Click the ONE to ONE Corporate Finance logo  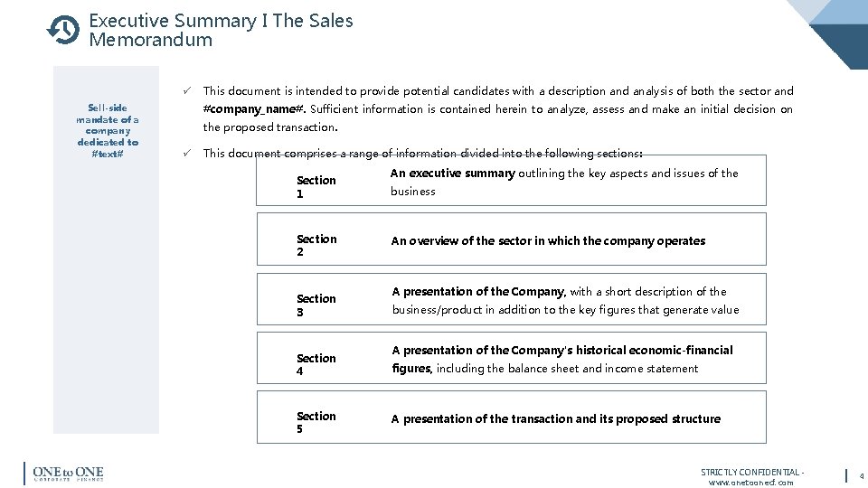[x=66, y=474]
